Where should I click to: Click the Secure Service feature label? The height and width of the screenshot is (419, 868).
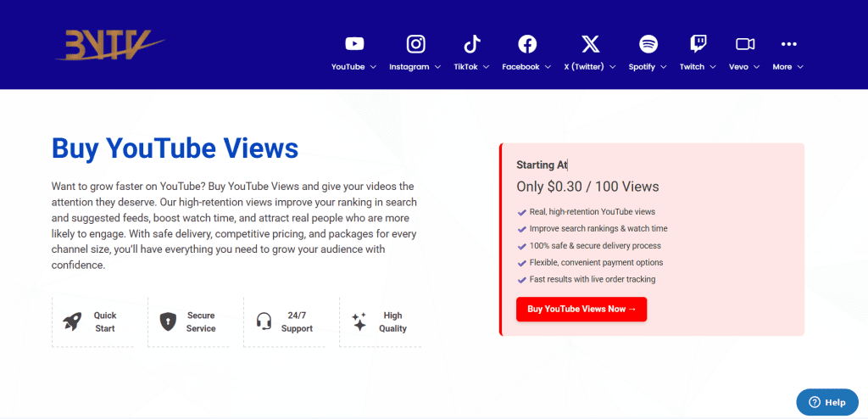tap(201, 322)
